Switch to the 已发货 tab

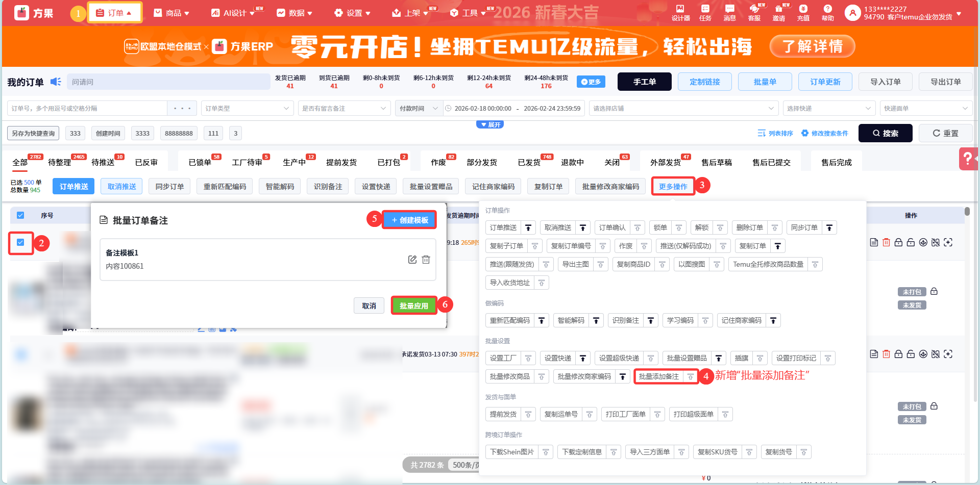pyautogui.click(x=529, y=162)
